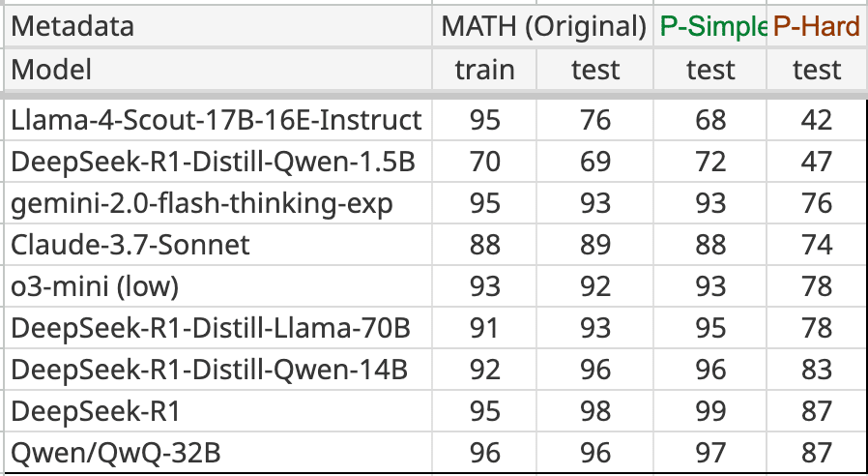Click the Claude-3.7-Sonnet model name
Image resolution: width=868 pixels, height=476 pixels.
tap(130, 245)
